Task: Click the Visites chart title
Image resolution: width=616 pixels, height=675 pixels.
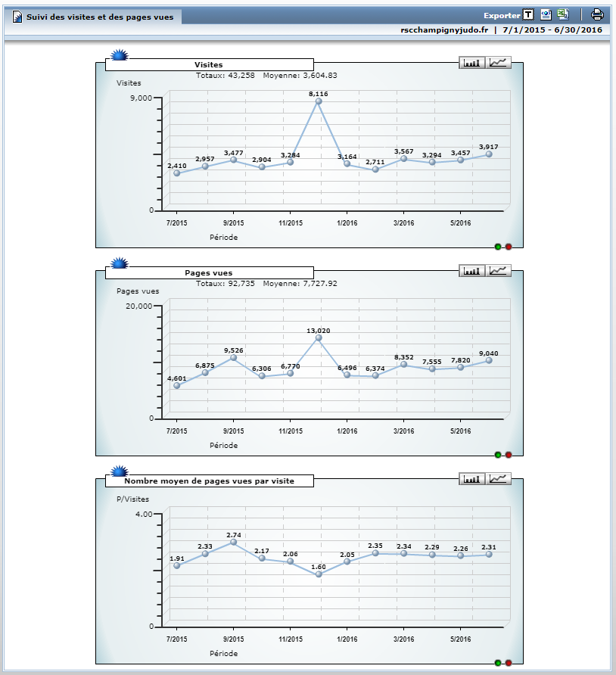Action: click(x=209, y=64)
